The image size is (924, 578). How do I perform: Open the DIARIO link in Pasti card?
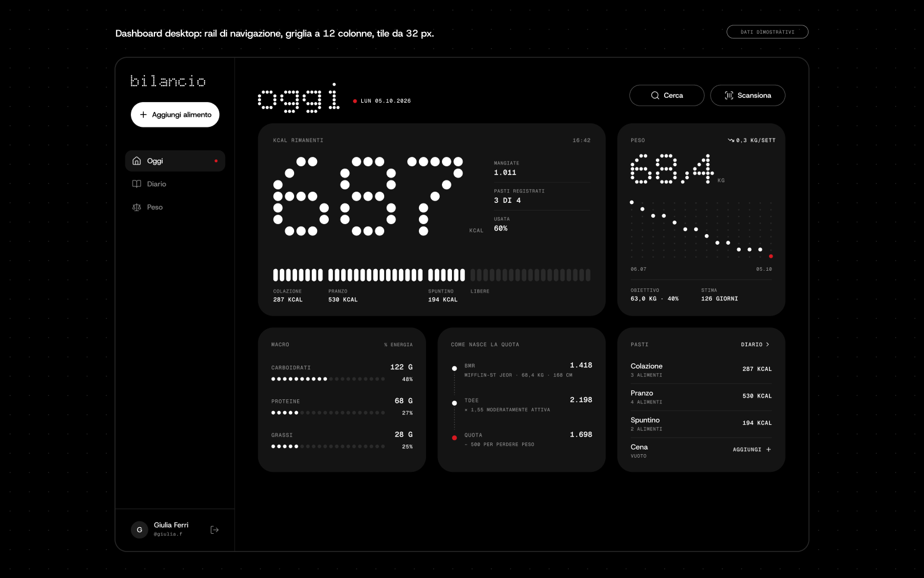[755, 344]
